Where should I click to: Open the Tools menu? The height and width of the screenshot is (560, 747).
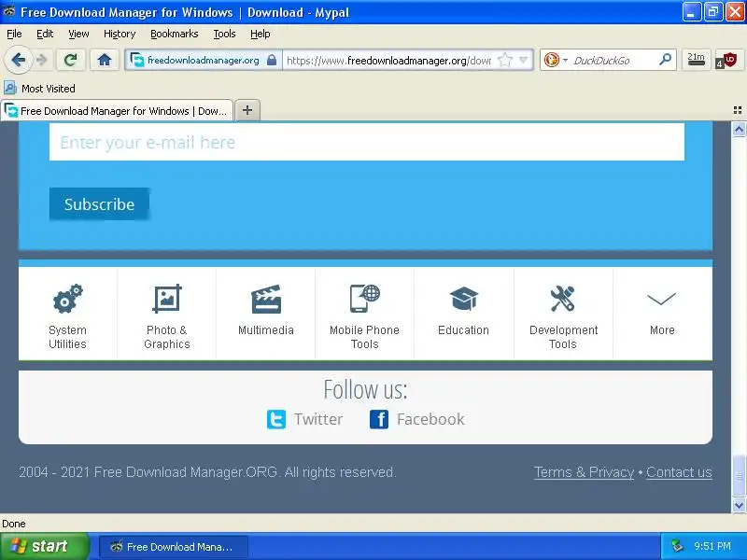[x=224, y=34]
